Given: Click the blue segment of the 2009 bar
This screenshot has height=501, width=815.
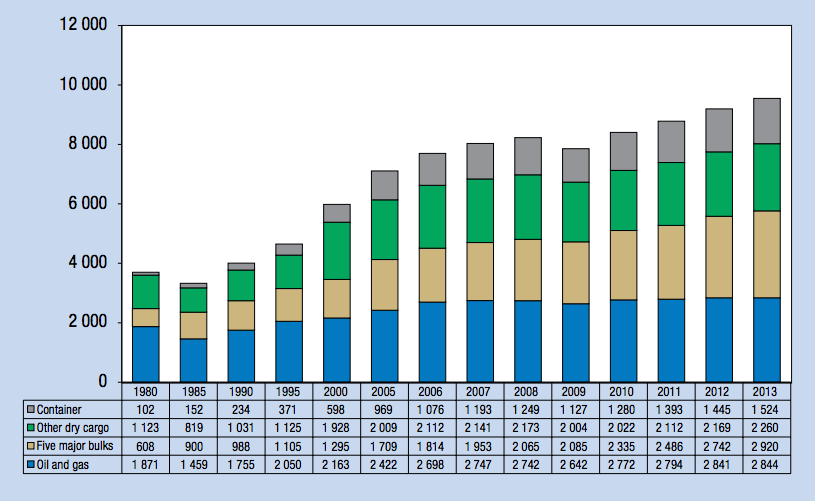Looking at the screenshot, I should coord(575,343).
